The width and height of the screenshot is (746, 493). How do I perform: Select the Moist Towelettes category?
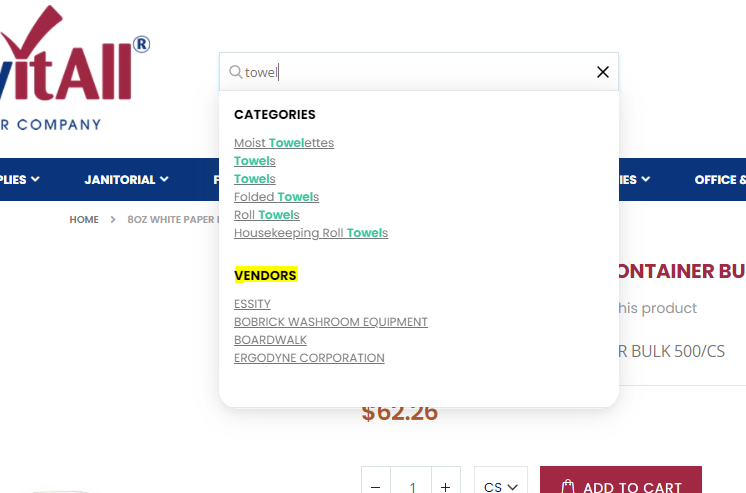(x=284, y=143)
